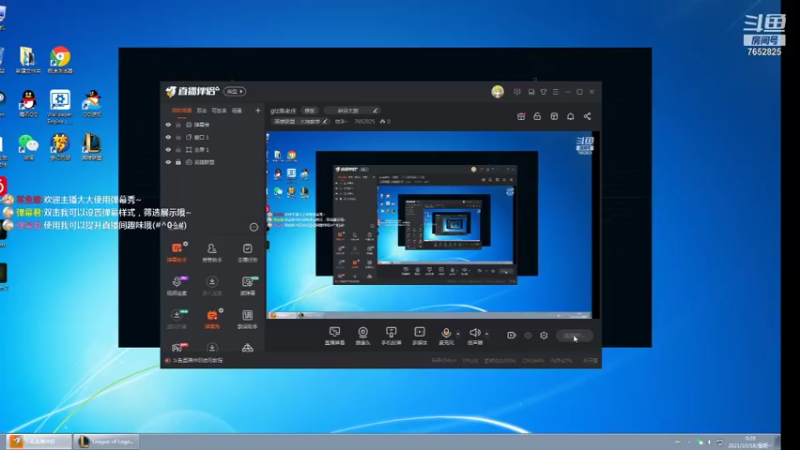This screenshot has height=450, width=800.
Task: Open the car-shaped tool in the bottom row
Action: pyautogui.click(x=247, y=348)
